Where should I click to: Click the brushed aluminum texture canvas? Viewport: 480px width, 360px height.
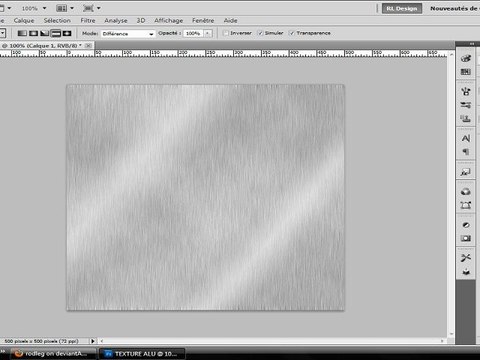[x=206, y=197]
